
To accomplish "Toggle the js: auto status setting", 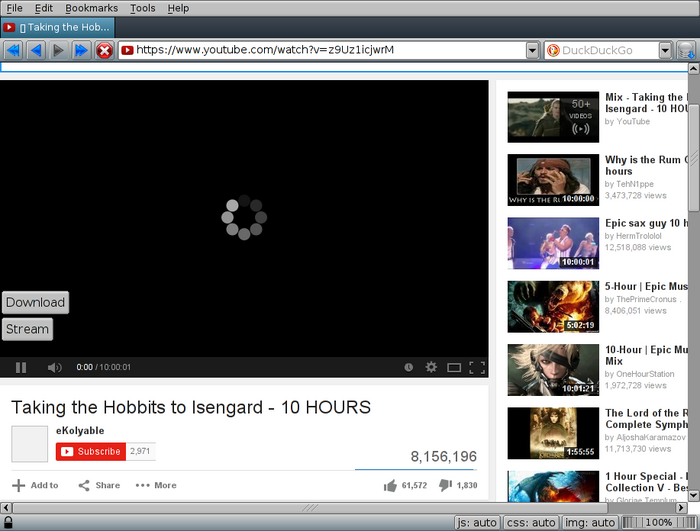I will (x=477, y=522).
